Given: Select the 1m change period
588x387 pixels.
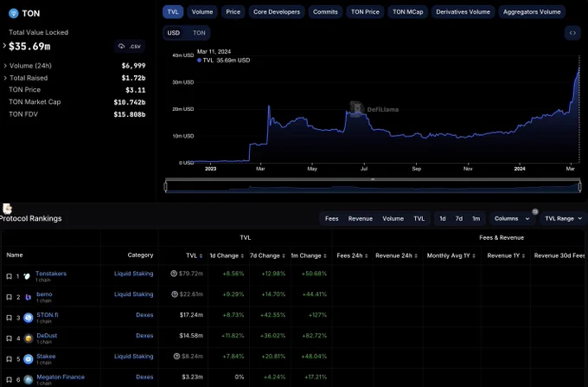Looking at the screenshot, I should point(476,218).
